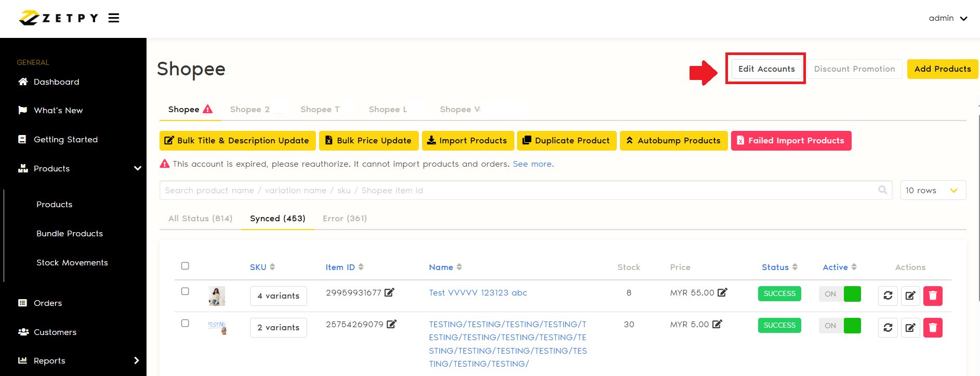Open the Products submenu item
The width and height of the screenshot is (980, 376).
click(54, 205)
